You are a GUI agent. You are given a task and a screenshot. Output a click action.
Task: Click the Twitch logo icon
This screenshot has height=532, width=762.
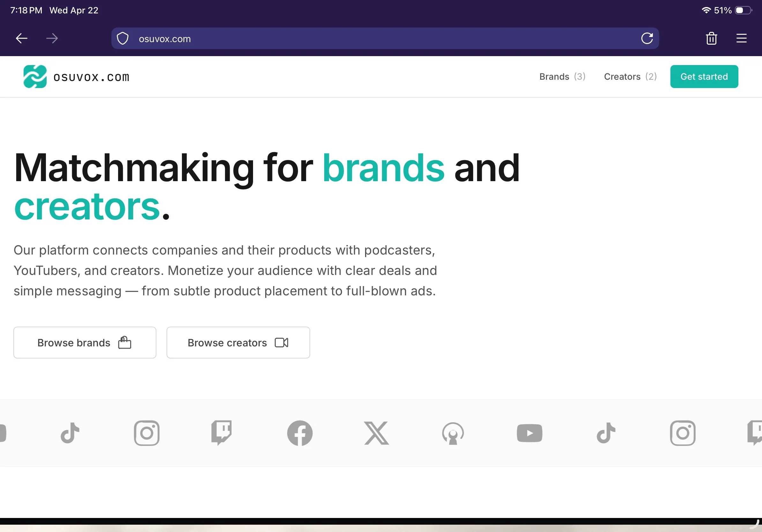click(222, 432)
